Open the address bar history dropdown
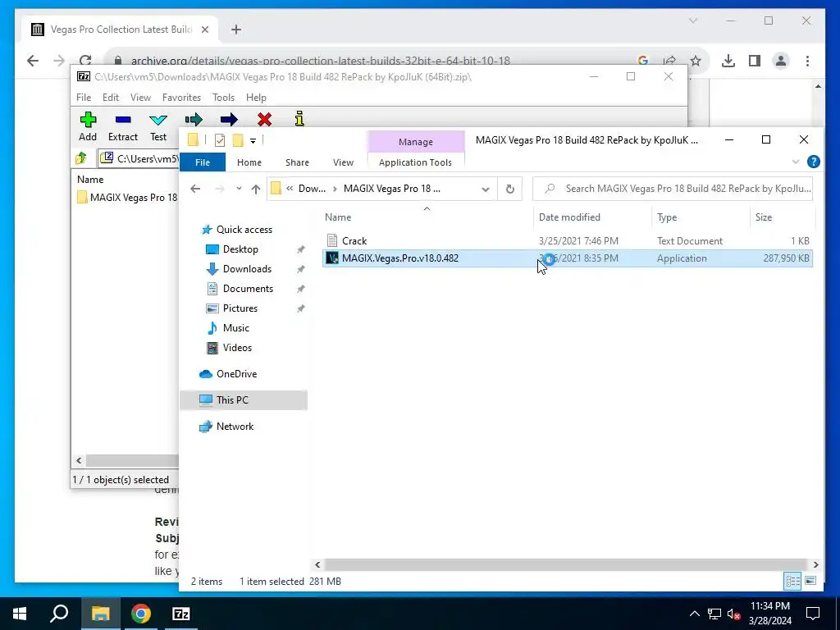This screenshot has width=840, height=630. tap(486, 189)
